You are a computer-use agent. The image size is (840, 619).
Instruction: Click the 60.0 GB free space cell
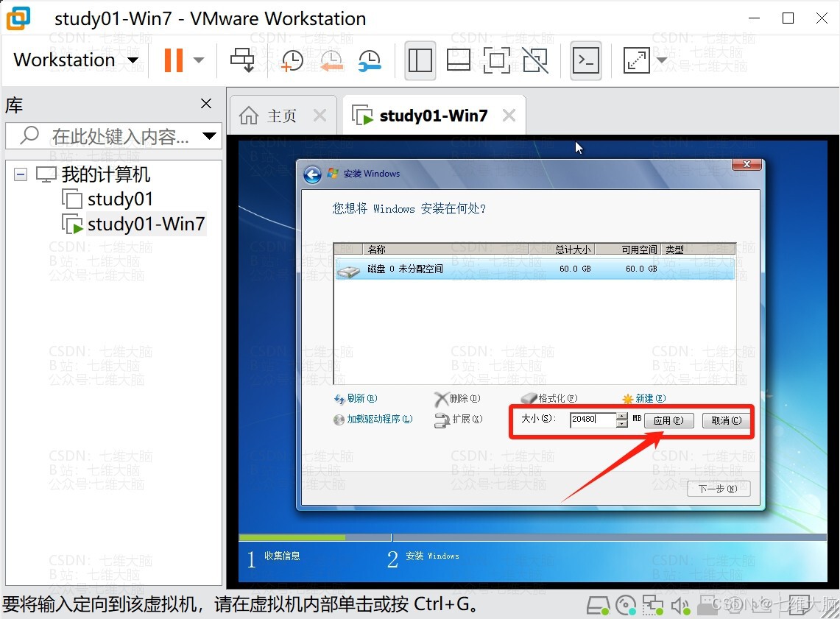[641, 269]
